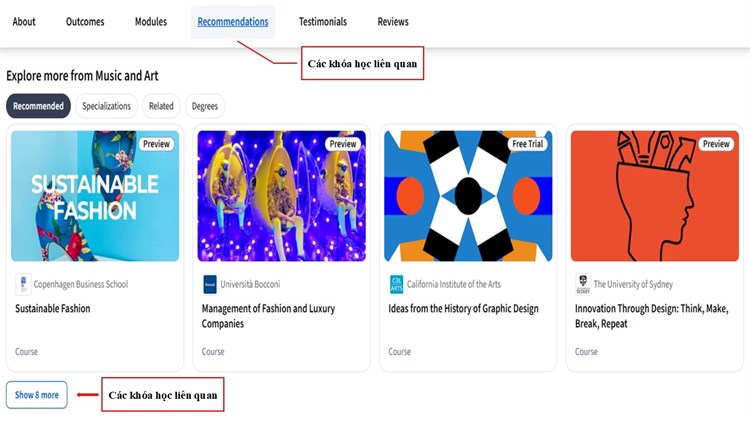Go to the Modules tab

[151, 22]
